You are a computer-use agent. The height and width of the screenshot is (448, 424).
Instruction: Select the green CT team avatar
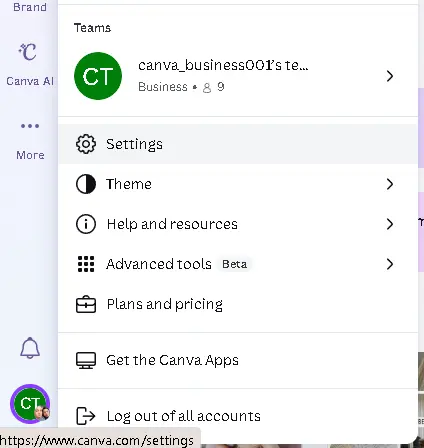[98, 76]
